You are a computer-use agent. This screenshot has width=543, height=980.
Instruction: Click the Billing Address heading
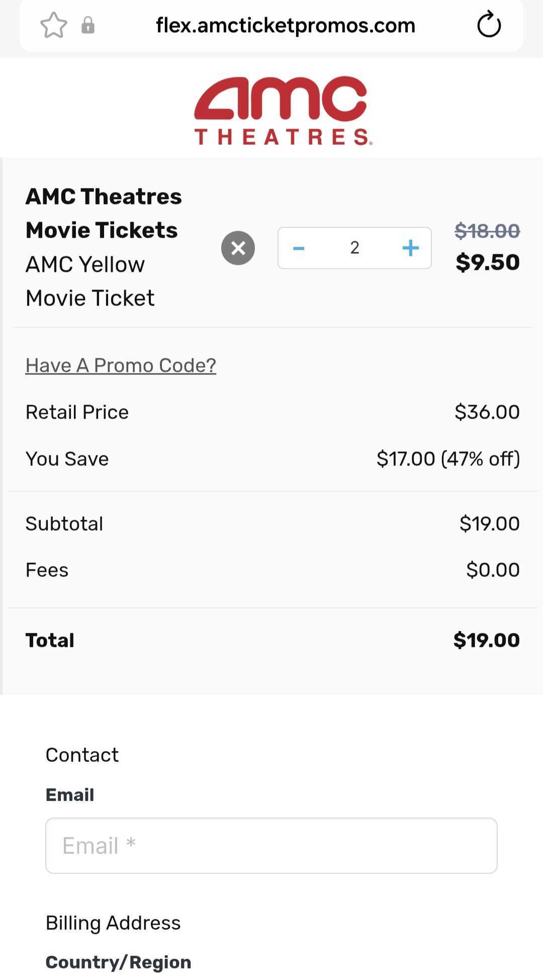coord(113,923)
